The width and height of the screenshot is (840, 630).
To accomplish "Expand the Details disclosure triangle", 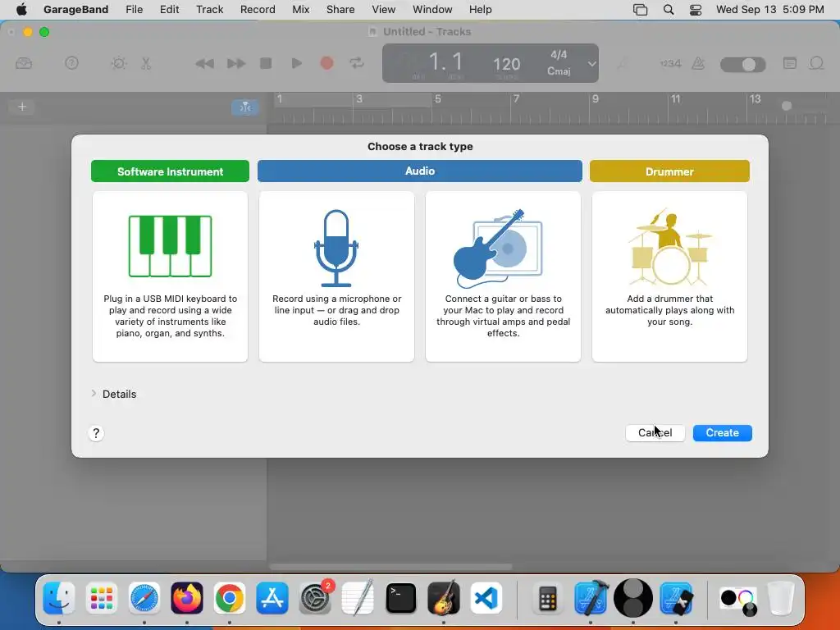I will (x=94, y=393).
